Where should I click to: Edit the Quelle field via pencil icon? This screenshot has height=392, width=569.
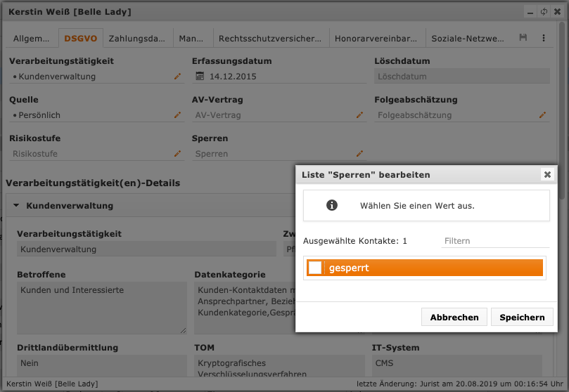(x=177, y=115)
